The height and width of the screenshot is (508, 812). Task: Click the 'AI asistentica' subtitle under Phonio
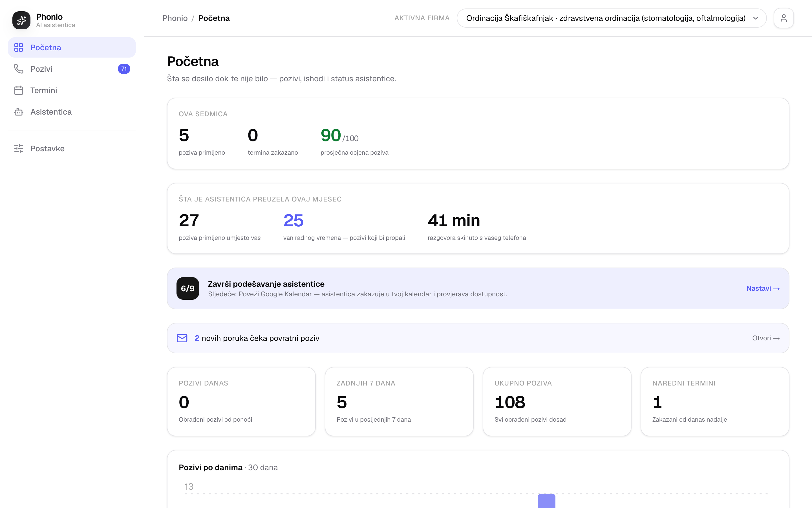click(x=55, y=25)
